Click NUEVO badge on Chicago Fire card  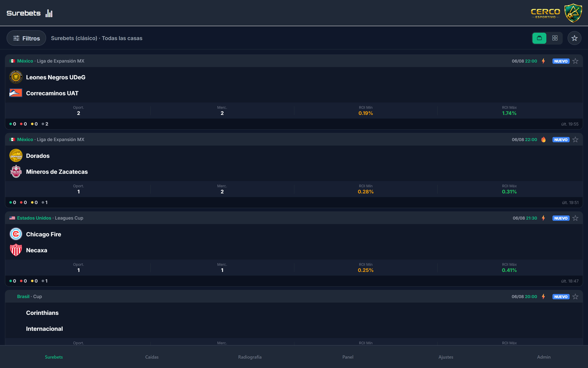561,218
